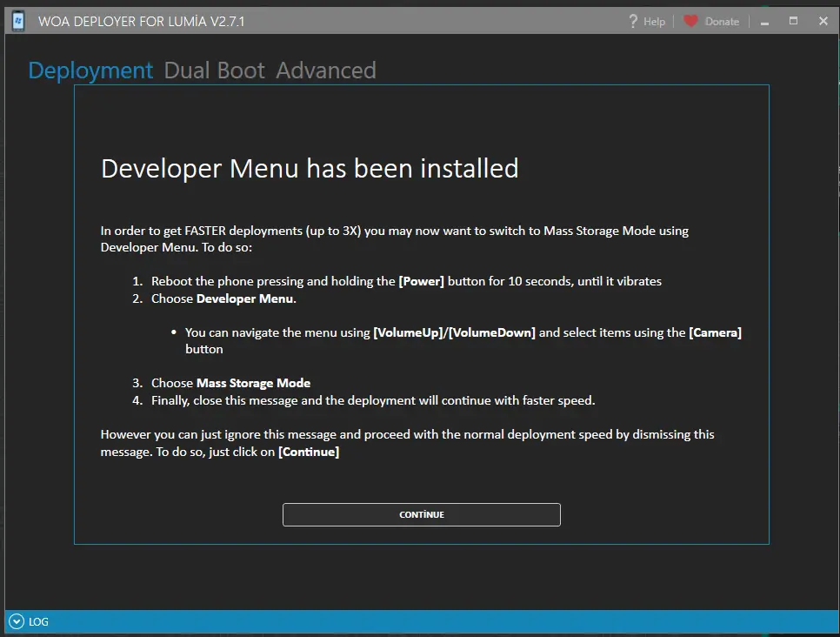
Task: Click the bold Mass Storage Mode text
Action: [253, 383]
